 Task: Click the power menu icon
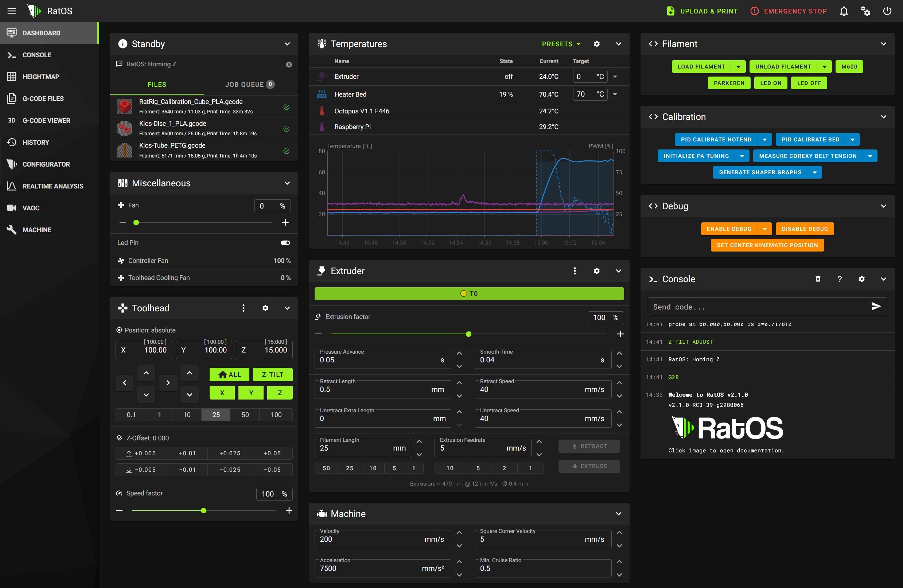click(x=887, y=11)
